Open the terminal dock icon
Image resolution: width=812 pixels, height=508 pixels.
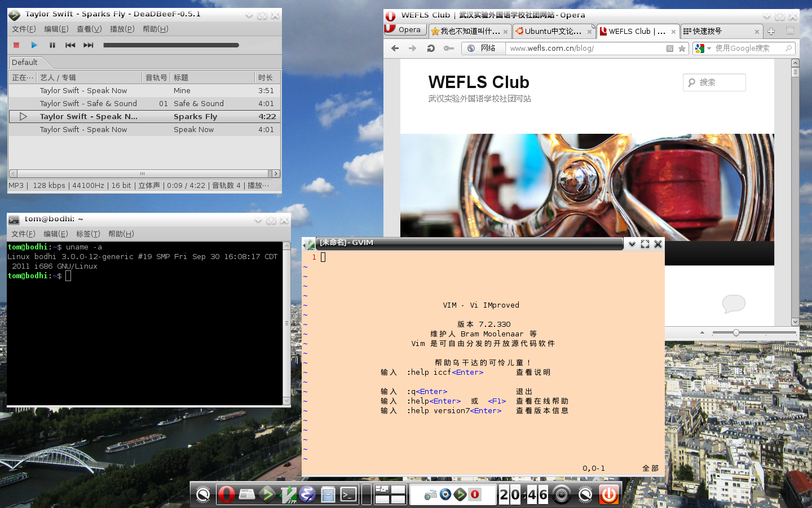tap(348, 495)
